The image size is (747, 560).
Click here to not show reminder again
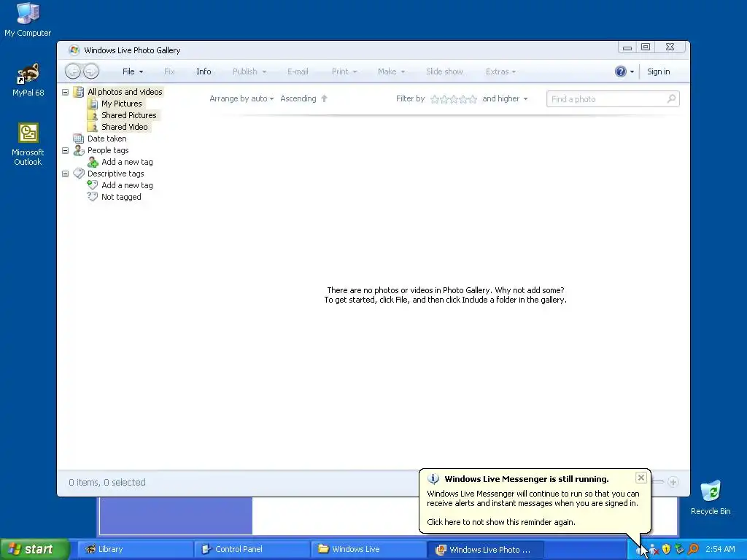pos(500,522)
